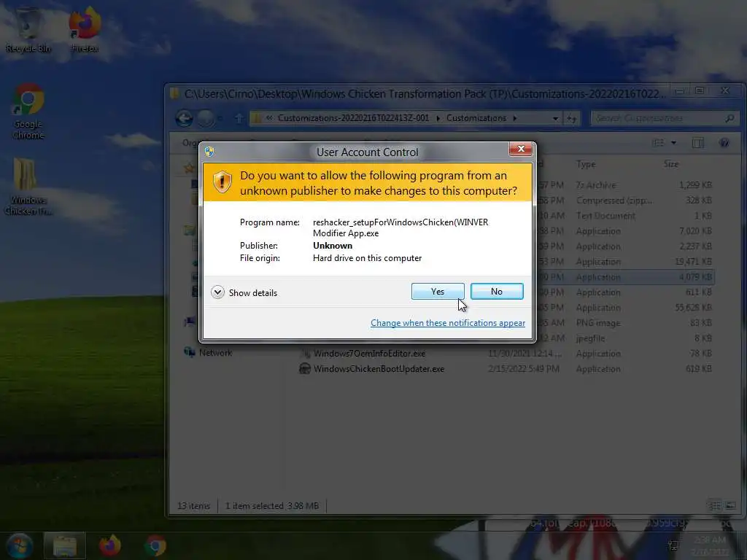Sort by the Type column header
Image resolution: width=747 pixels, height=560 pixels.
click(x=586, y=164)
